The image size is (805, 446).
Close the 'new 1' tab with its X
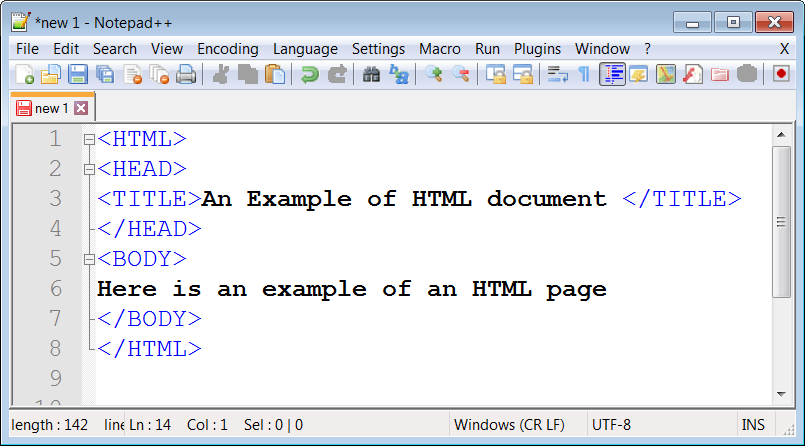[81, 108]
